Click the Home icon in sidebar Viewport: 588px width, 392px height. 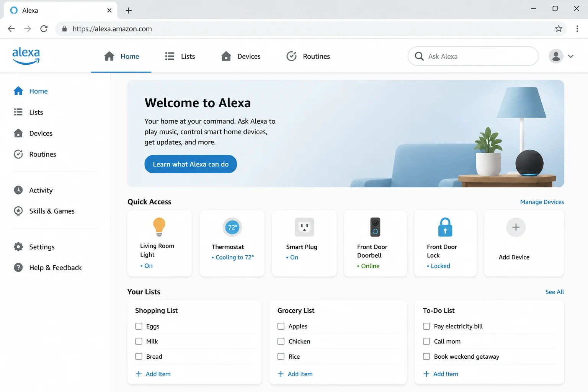pos(18,91)
